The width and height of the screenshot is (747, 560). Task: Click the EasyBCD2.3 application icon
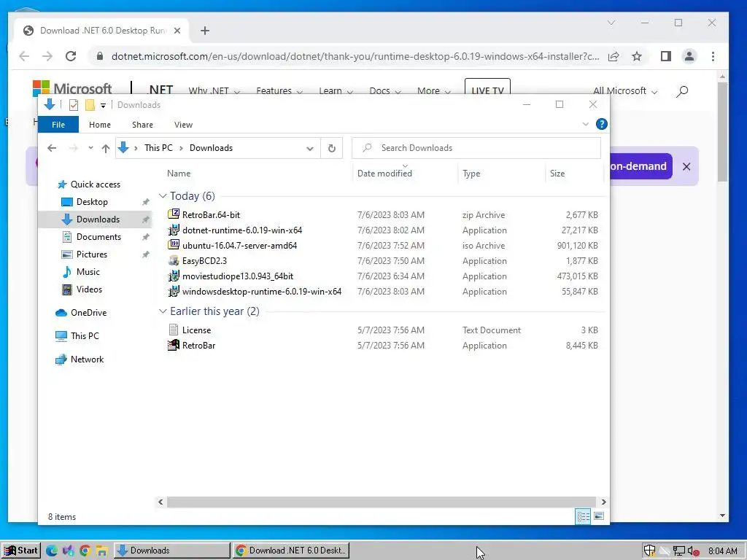coord(174,261)
